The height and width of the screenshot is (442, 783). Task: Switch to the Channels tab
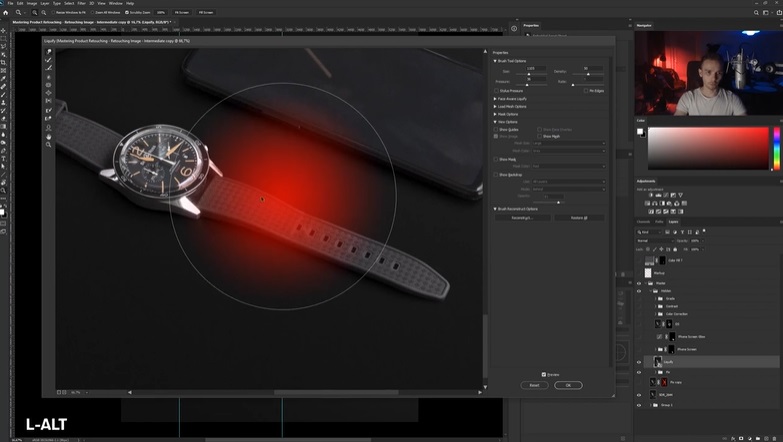(643, 222)
